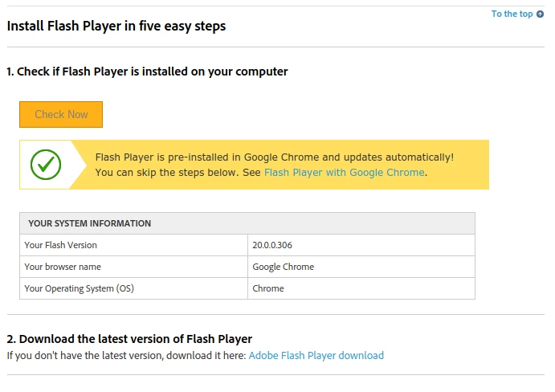Open 'Flash Player with Google Chrome' link

(x=345, y=173)
